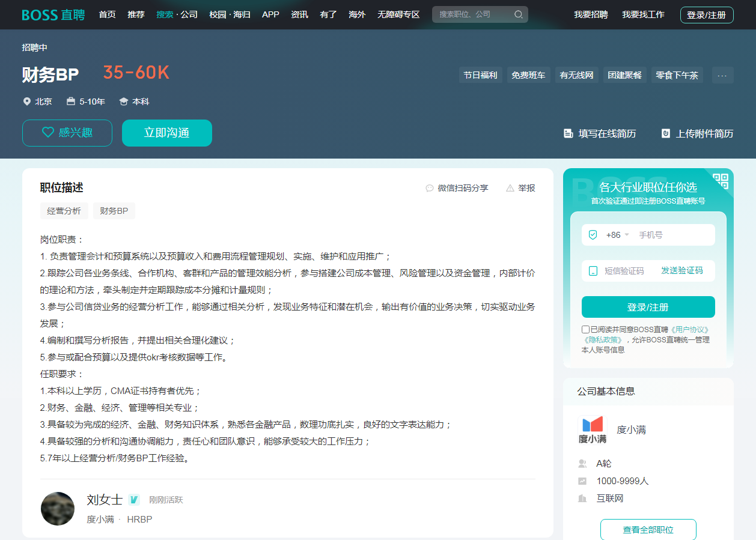Open 首页 in the top navigation

click(x=107, y=14)
